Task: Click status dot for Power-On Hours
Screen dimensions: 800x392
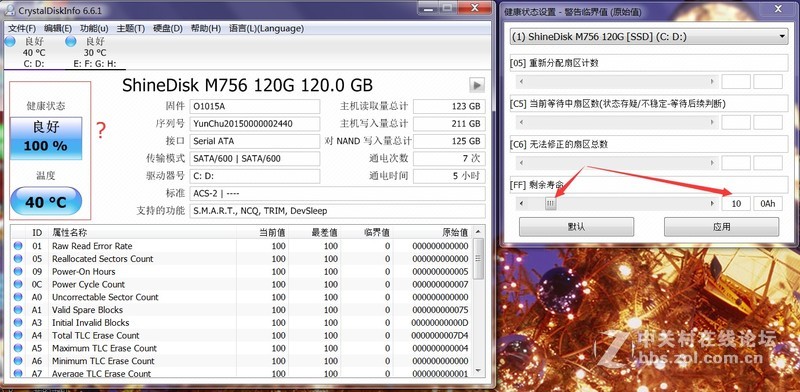Action: pos(18,271)
